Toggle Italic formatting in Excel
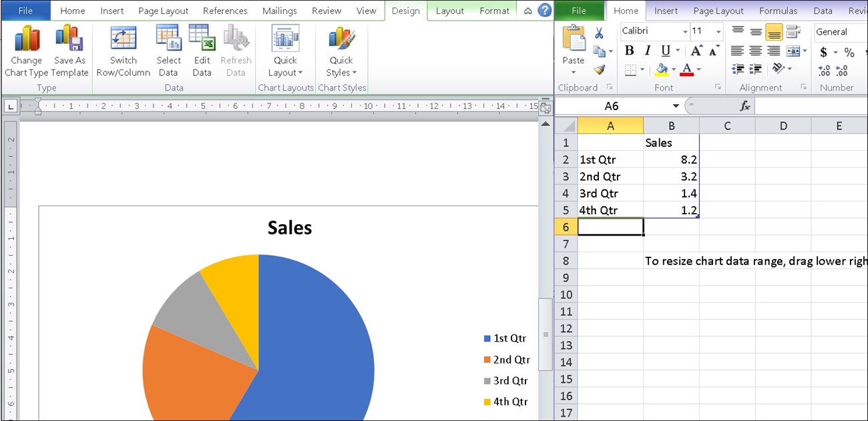Viewport: 868px width, 421px height. (x=647, y=51)
